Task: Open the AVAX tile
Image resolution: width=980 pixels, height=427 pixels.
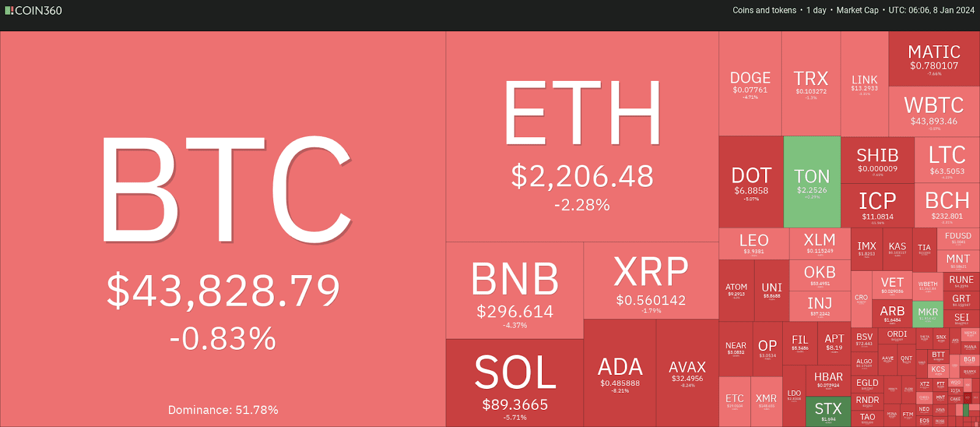Action: click(x=687, y=372)
